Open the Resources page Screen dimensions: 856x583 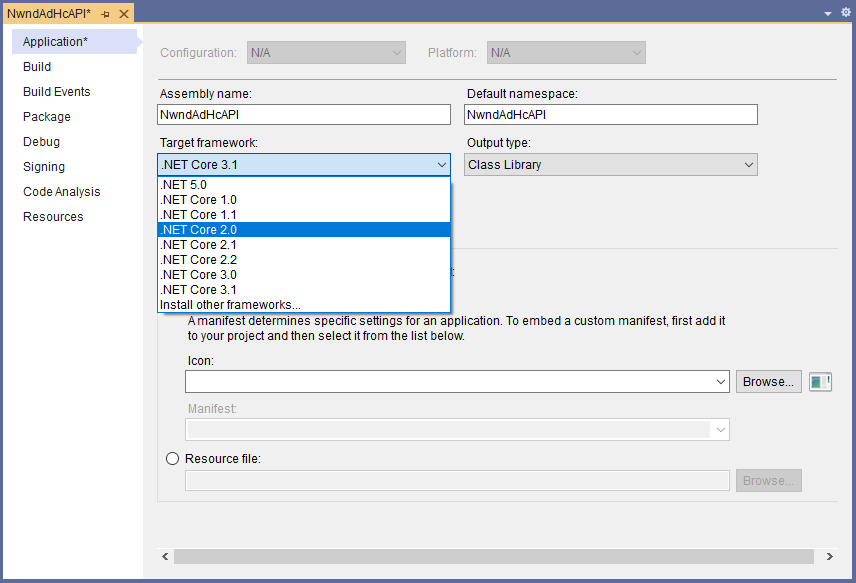[x=53, y=217]
